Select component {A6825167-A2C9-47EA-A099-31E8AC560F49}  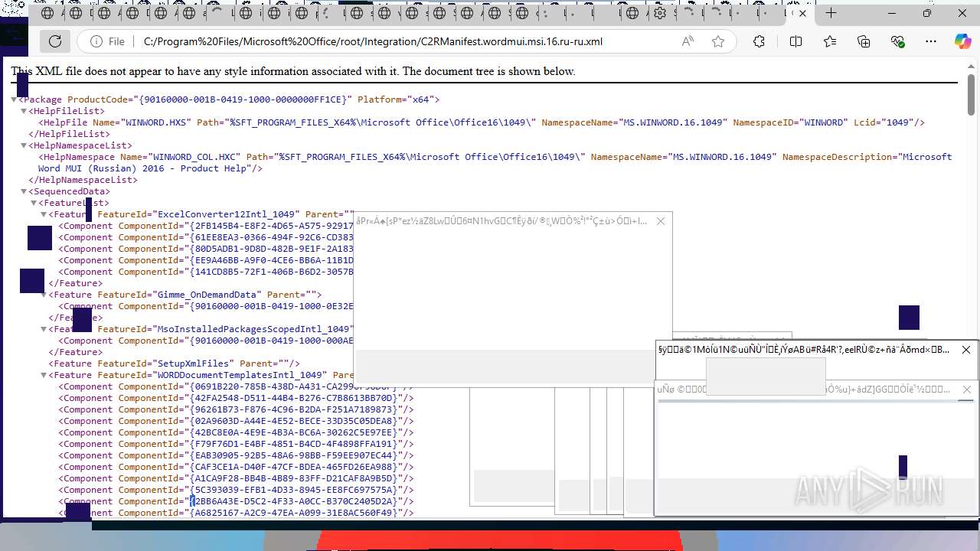point(236,513)
